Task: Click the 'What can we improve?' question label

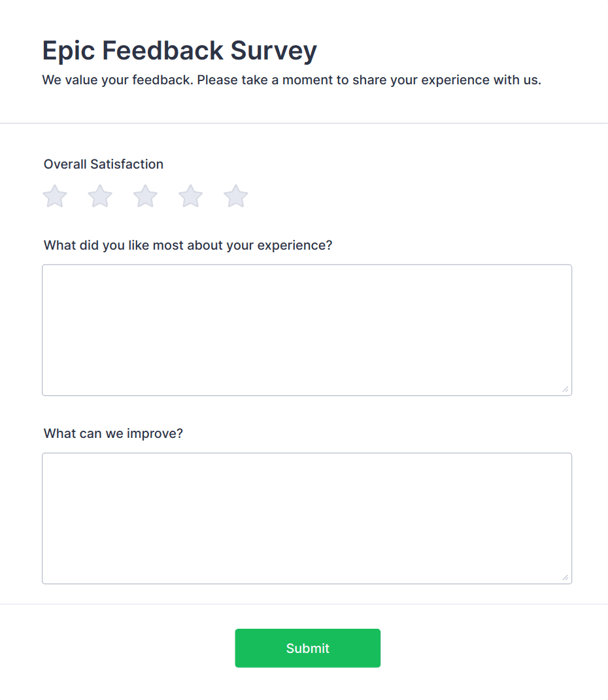Action: (112, 433)
